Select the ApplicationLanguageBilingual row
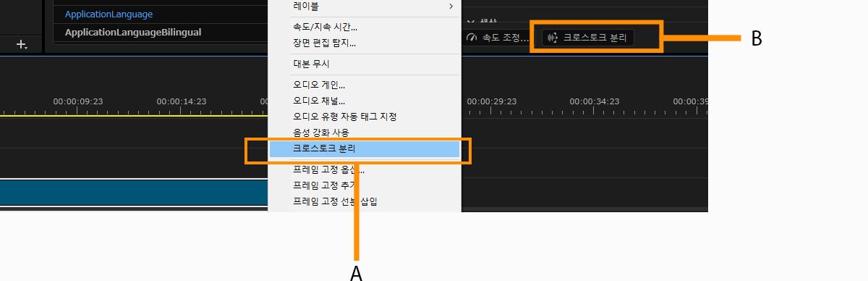The height and width of the screenshot is (281, 868). (161, 33)
